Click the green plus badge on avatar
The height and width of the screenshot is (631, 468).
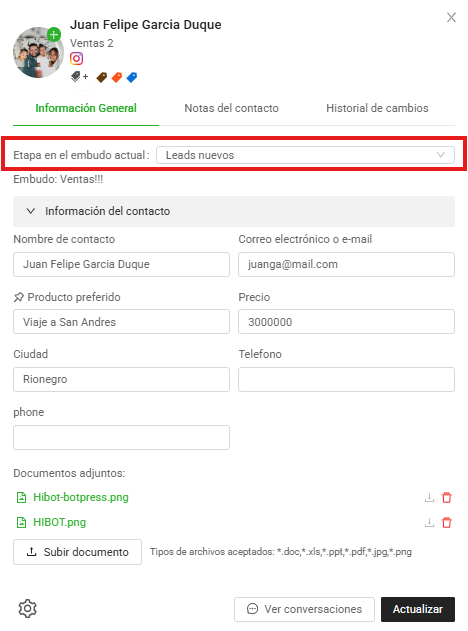[x=54, y=35]
